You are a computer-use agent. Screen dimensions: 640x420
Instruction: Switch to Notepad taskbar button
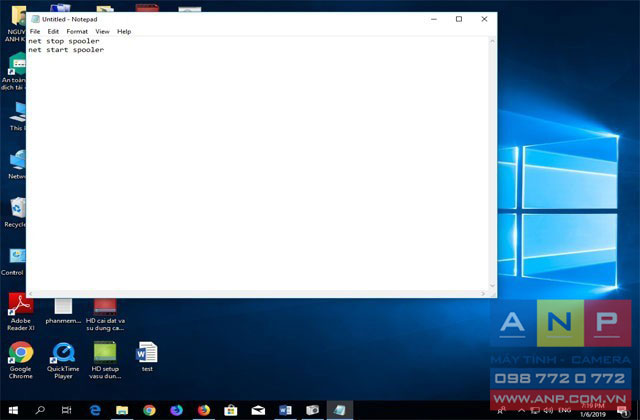click(340, 410)
